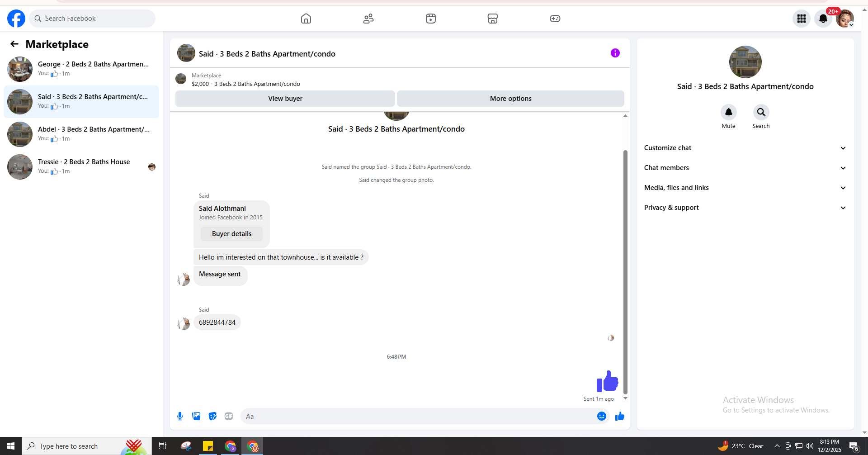Open the first Chrome icon in taskbar
Screen dimensions: 868x455
230,446
